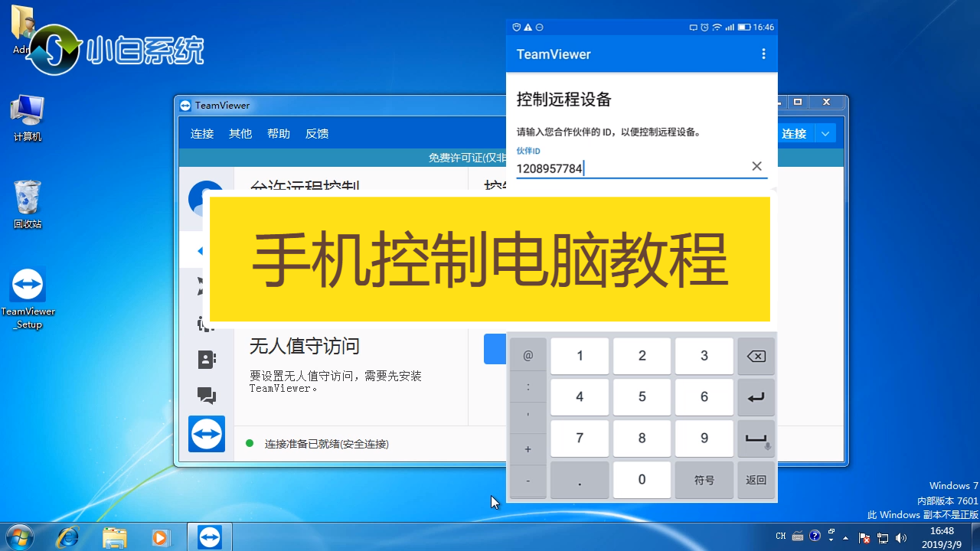The image size is (980, 551).
Task: Tap the 5 key on keypad
Action: tap(642, 397)
